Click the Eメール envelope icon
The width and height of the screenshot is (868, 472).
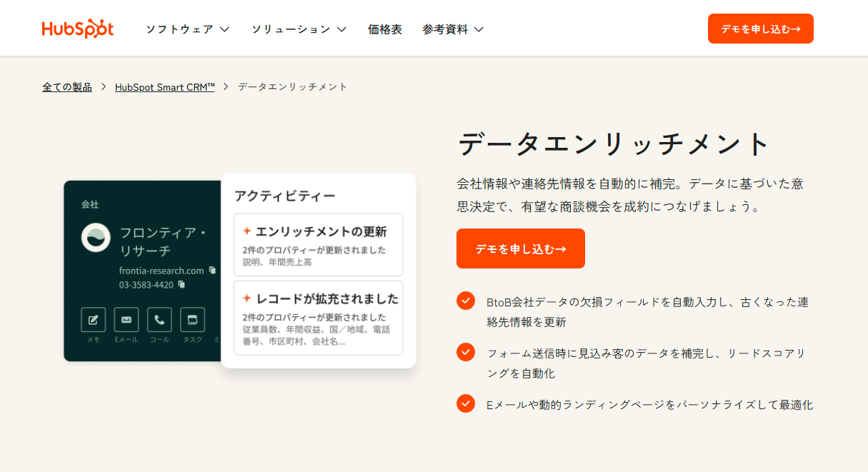(126, 319)
